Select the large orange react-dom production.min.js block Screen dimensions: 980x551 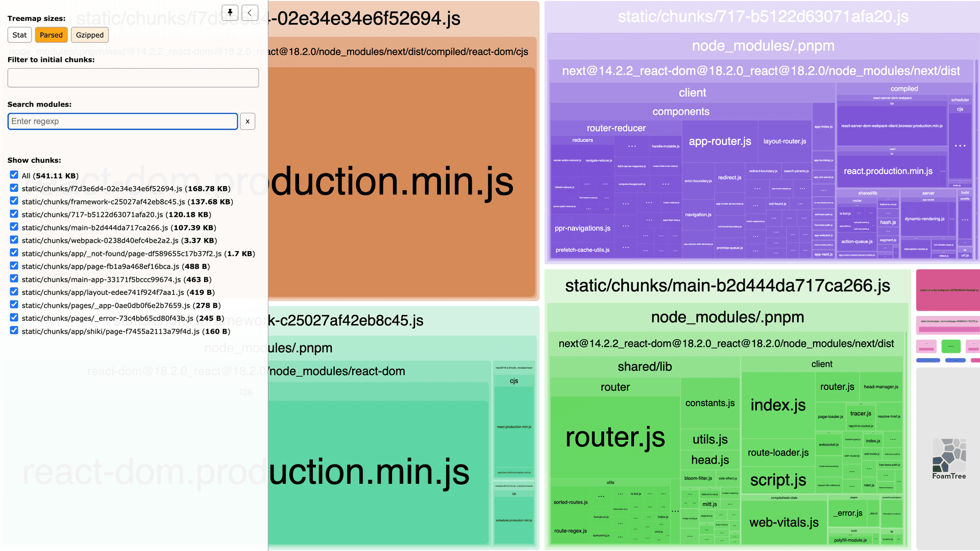tap(401, 182)
